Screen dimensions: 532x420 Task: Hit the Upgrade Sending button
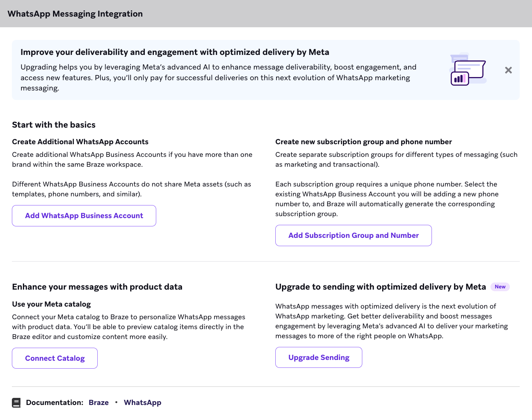(318, 358)
